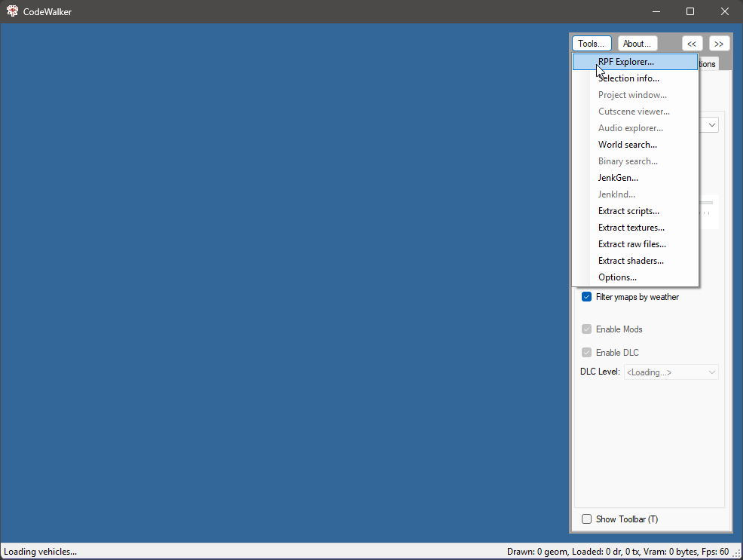Click Extract textures... menu item

click(x=631, y=228)
